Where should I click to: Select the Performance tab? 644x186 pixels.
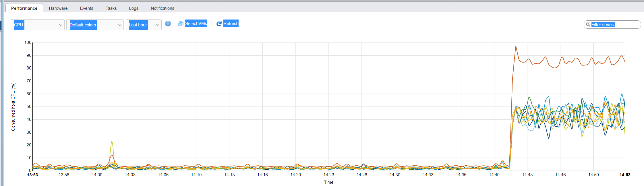[24, 8]
